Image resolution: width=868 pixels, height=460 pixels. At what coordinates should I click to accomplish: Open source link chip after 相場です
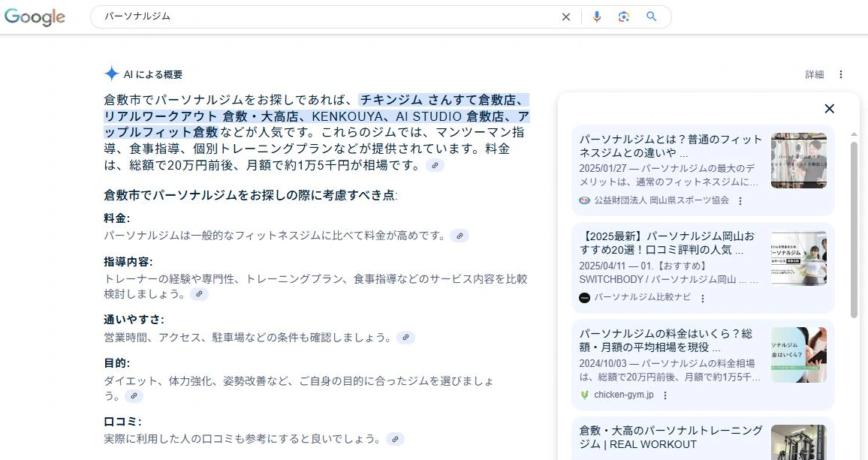435,166
